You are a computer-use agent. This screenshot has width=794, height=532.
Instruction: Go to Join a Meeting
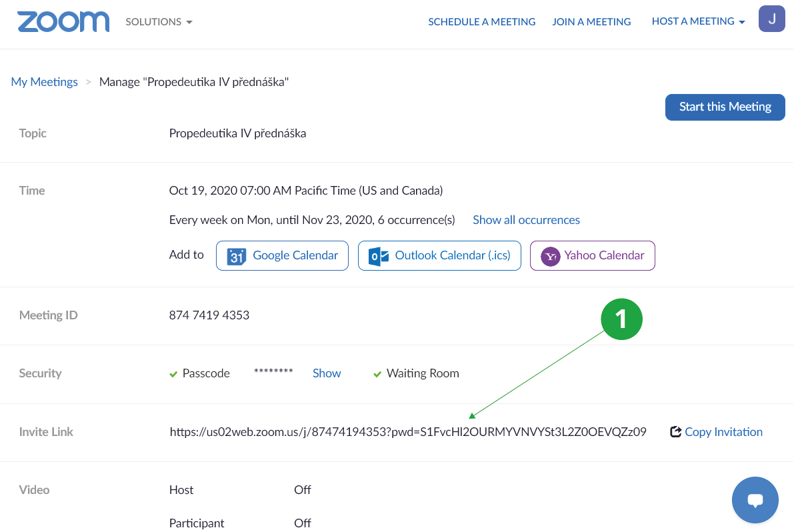(x=591, y=22)
